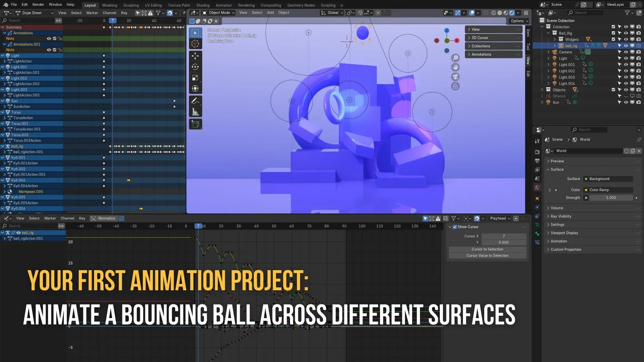Collapse the Ball_Rig collection in the outliner
The image size is (644, 362).
point(548,33)
